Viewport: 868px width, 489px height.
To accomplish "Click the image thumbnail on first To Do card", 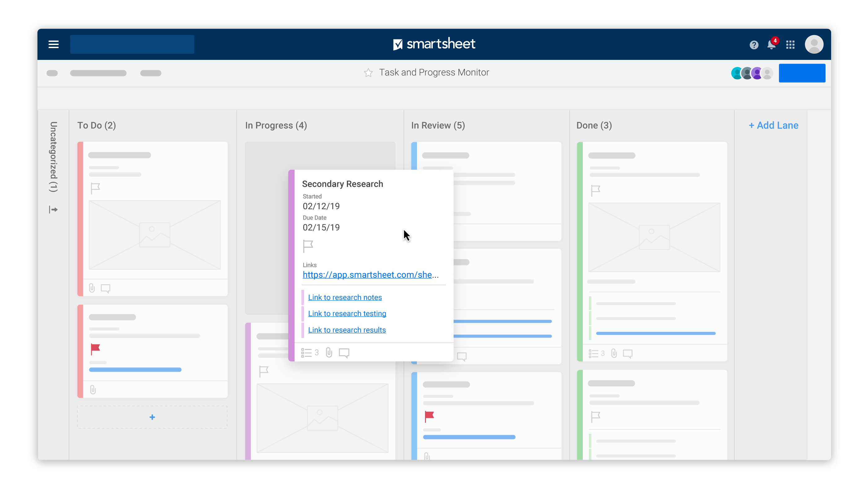I will [155, 235].
